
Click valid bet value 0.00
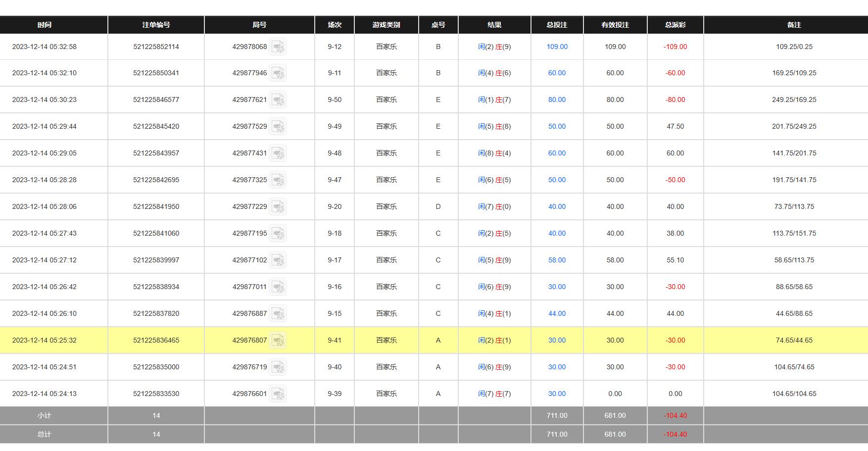point(615,394)
